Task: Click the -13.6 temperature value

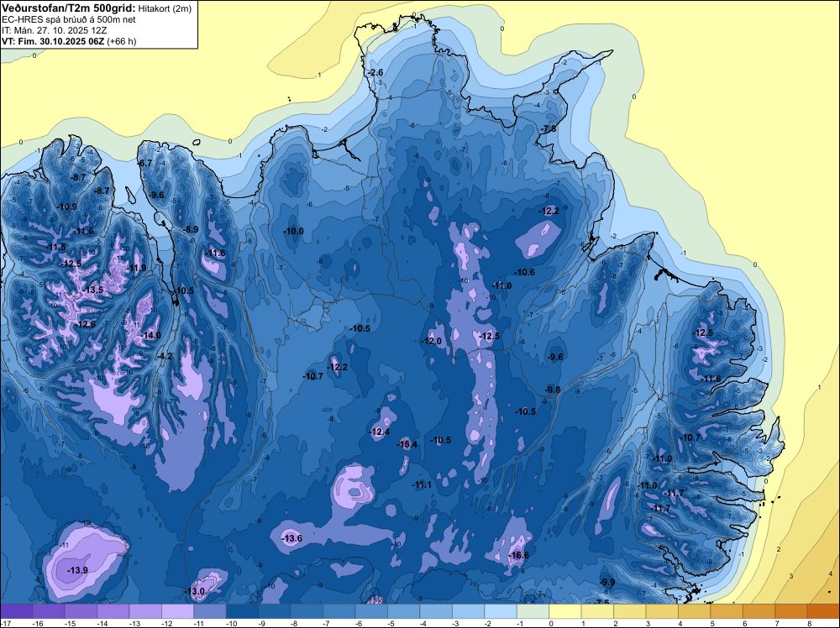Action: click(292, 538)
